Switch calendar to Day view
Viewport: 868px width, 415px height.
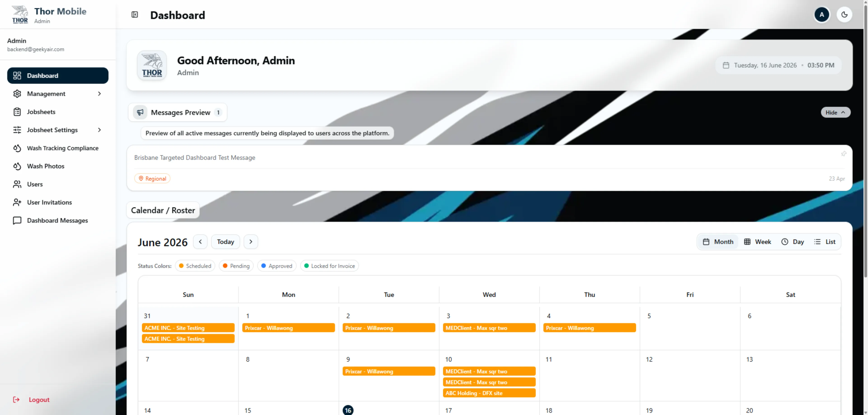[793, 242]
